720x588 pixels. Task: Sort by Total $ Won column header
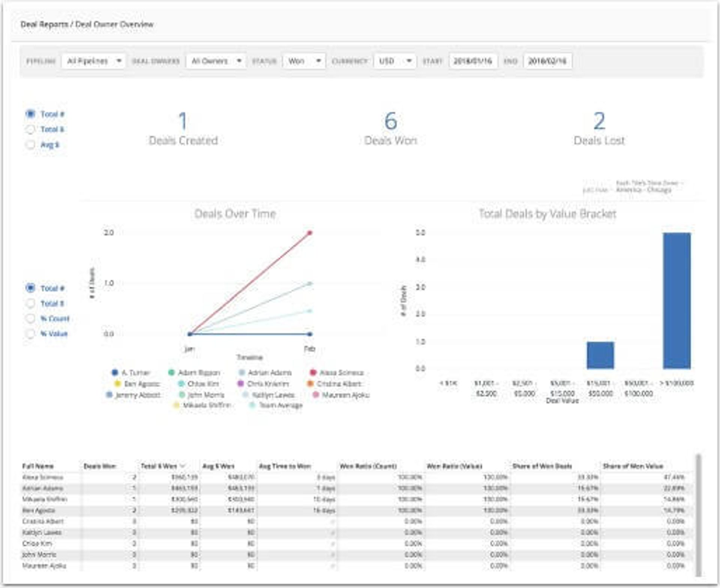(159, 466)
